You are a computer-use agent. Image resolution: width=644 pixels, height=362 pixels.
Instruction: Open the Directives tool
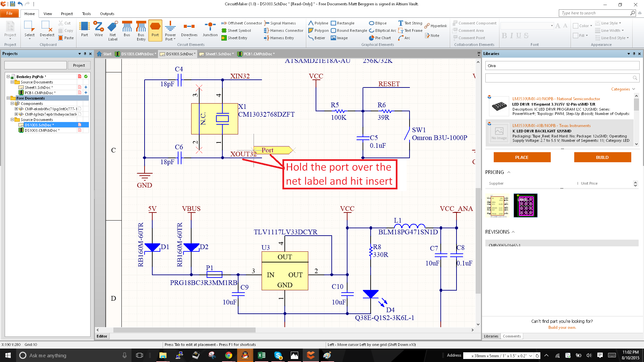189,30
